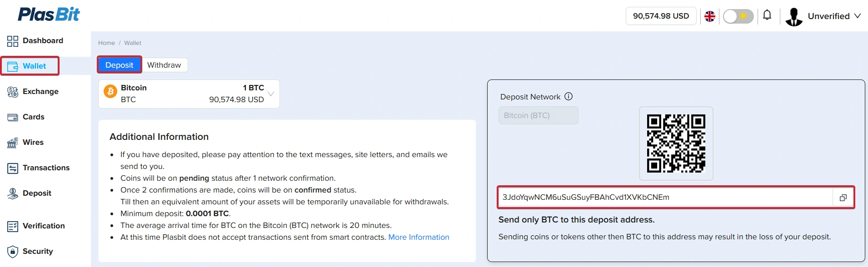Copy the deposit address using the copy icon
Screen dimensions: 868x267
[843, 197]
